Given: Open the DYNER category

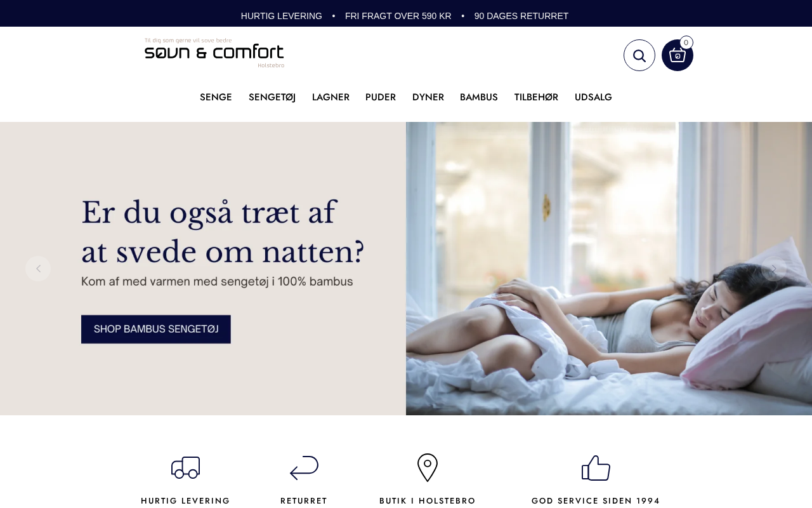Looking at the screenshot, I should [x=428, y=97].
